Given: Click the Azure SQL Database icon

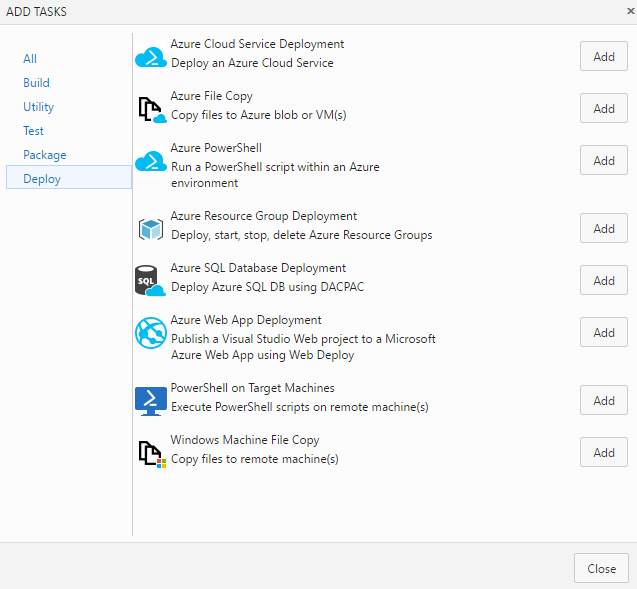Looking at the screenshot, I should (x=150, y=280).
